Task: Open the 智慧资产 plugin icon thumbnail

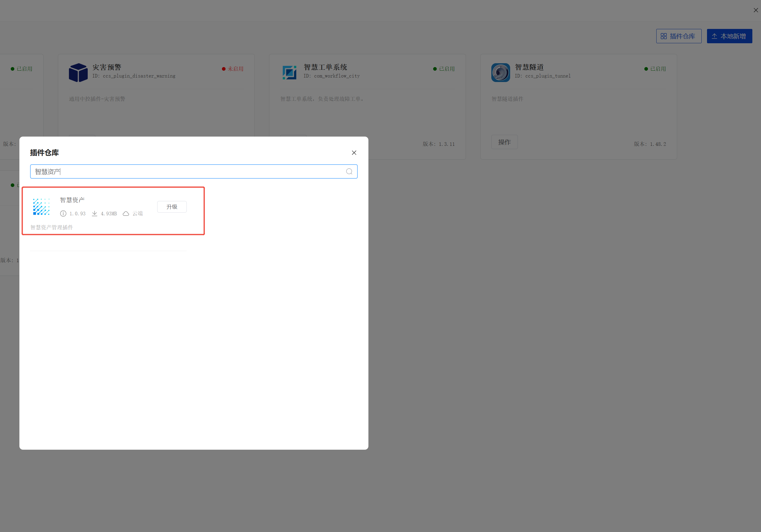Action: point(41,207)
